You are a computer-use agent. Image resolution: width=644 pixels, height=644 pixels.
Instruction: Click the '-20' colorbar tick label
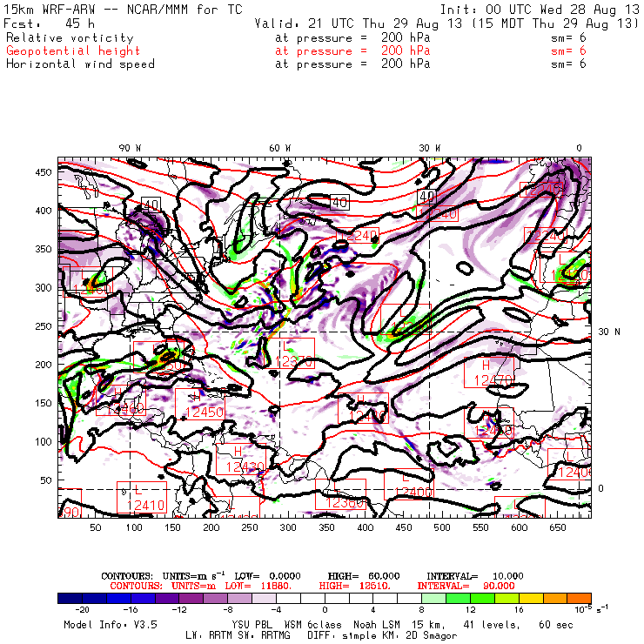click(x=82, y=609)
